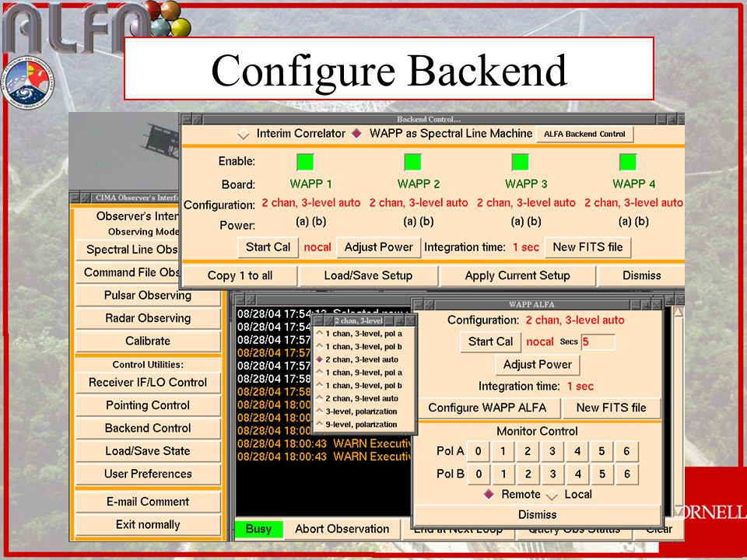Toggle the WAPP 3 enable indicator

tap(521, 162)
